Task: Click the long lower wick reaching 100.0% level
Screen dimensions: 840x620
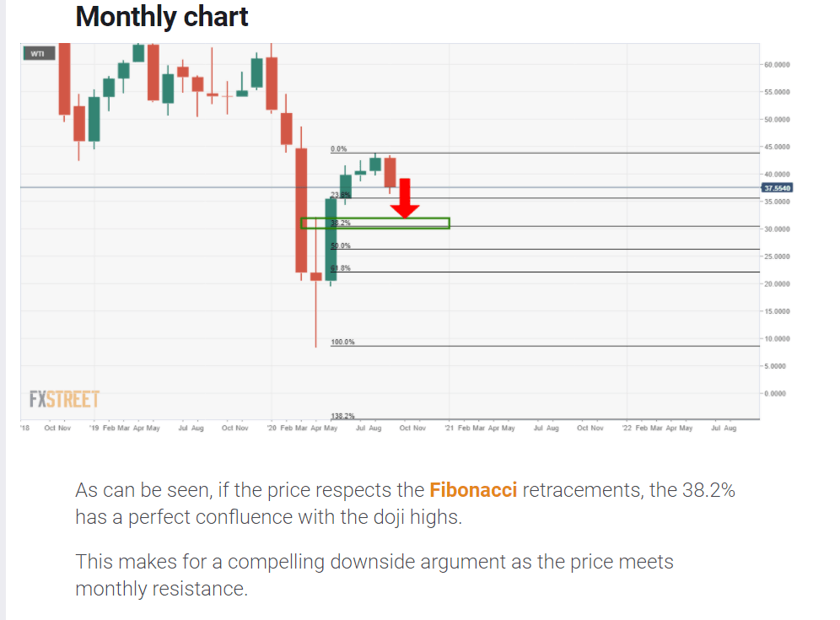Action: coord(315,316)
